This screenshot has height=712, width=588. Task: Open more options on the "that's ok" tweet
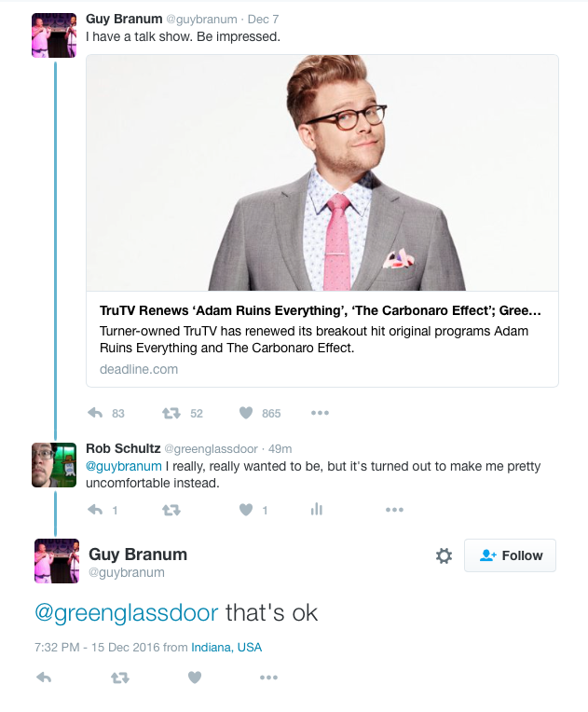[x=268, y=678]
